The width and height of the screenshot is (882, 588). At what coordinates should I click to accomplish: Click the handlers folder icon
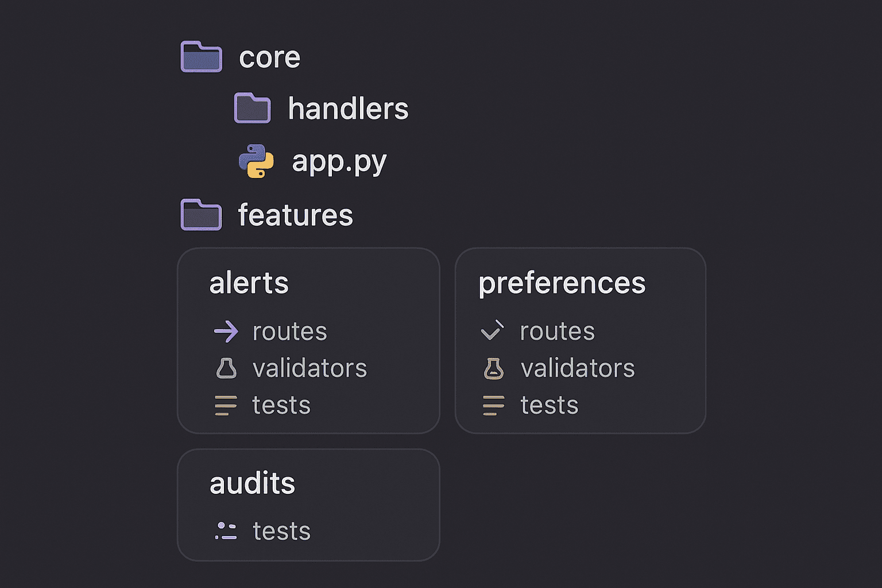(252, 108)
